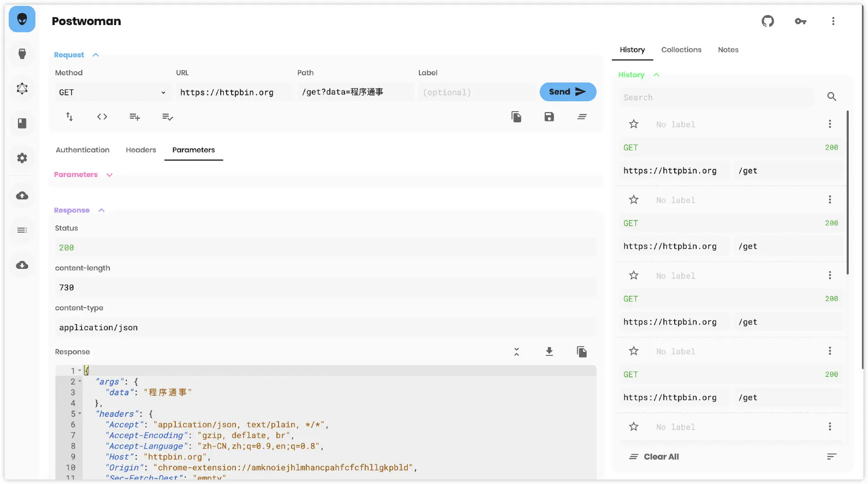Image resolution: width=868 pixels, height=484 pixels.
Task: Click the settings gear in sidebar
Action: coord(22,158)
